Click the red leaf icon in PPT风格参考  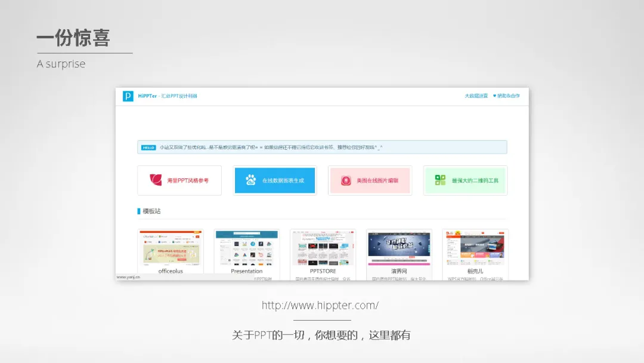156,180
